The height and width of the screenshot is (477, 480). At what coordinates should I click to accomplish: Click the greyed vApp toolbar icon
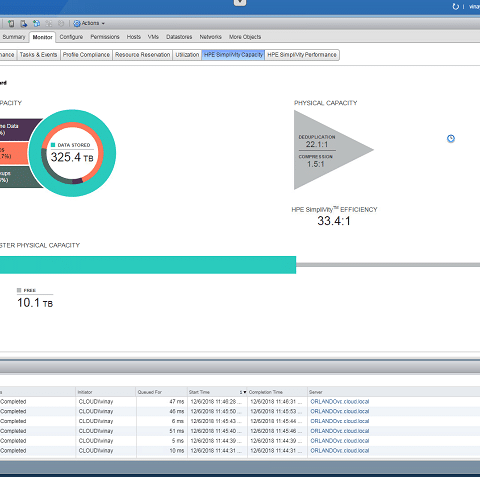point(61,23)
